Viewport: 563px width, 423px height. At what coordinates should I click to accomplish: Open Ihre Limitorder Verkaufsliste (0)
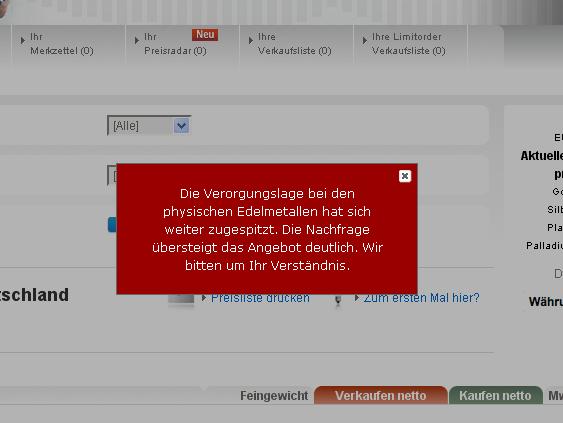[409, 44]
